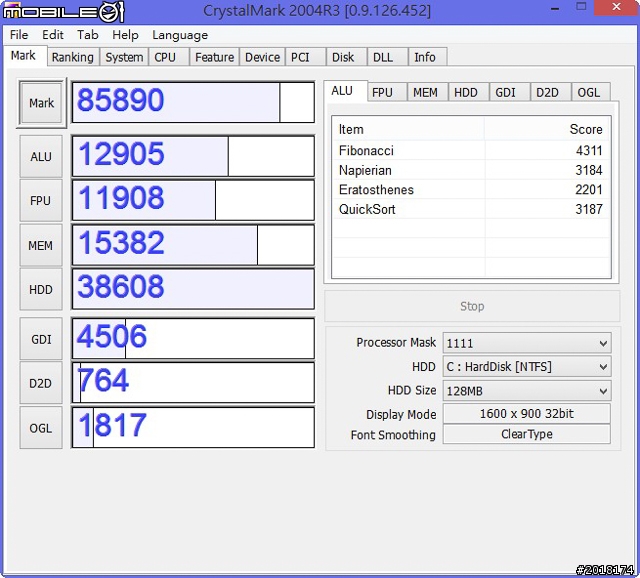Click the ALU score bar 12905

pos(193,156)
